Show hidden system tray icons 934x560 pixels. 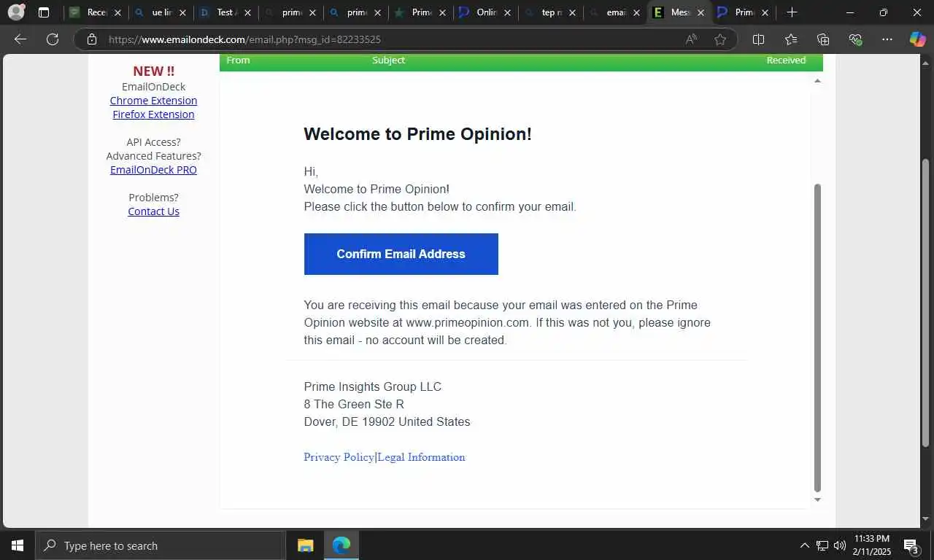click(805, 545)
